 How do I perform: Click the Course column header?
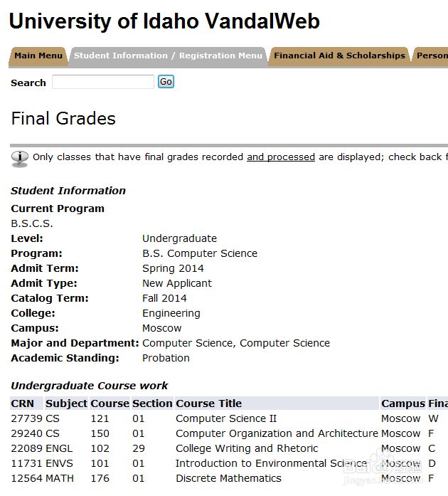coord(110,403)
